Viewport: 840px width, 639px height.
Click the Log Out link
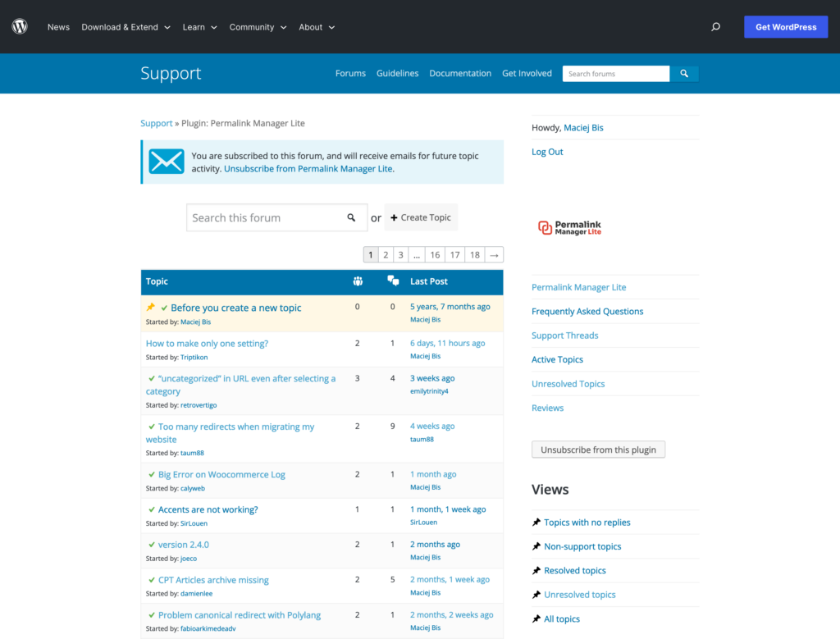(x=547, y=152)
